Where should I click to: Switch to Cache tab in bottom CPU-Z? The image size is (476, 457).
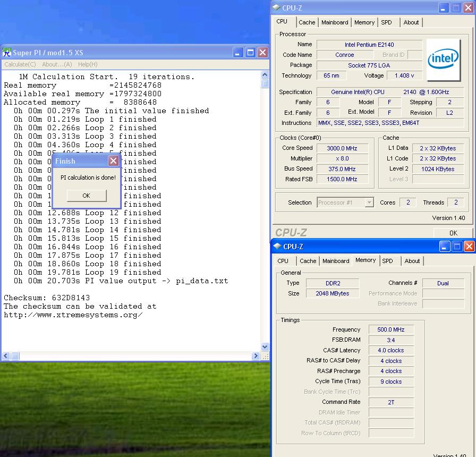click(308, 261)
